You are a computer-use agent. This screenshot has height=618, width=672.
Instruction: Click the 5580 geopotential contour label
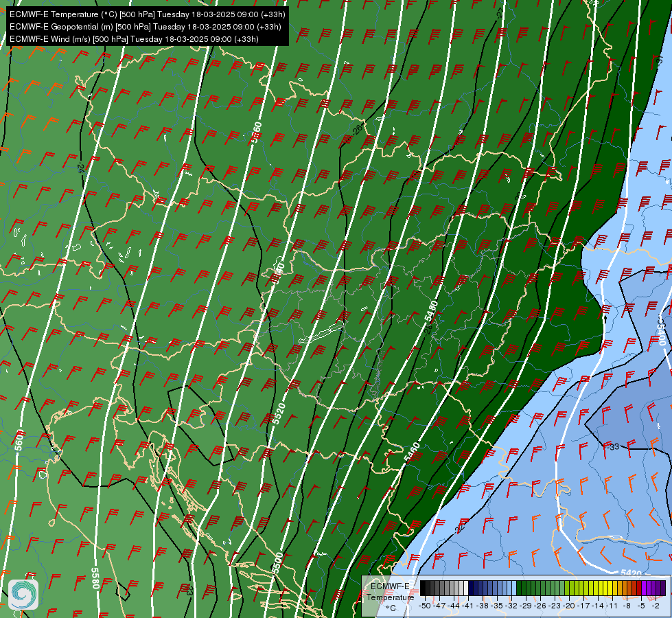pyautogui.click(x=95, y=578)
